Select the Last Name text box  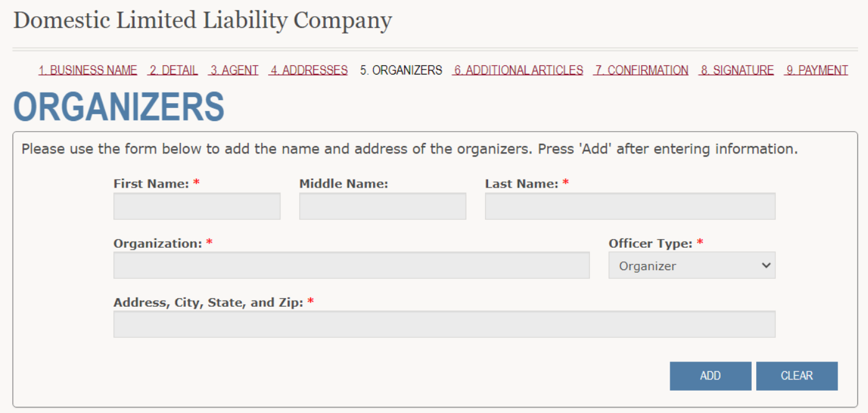(x=630, y=206)
